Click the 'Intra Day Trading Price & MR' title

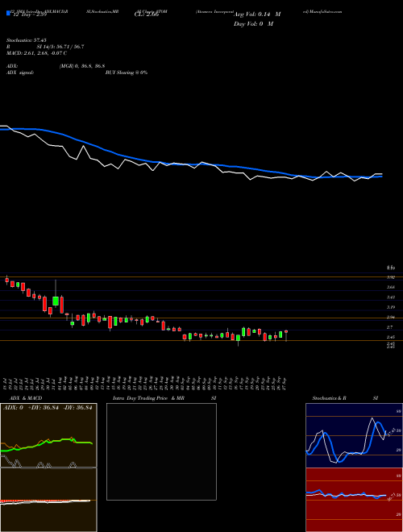[148, 398]
